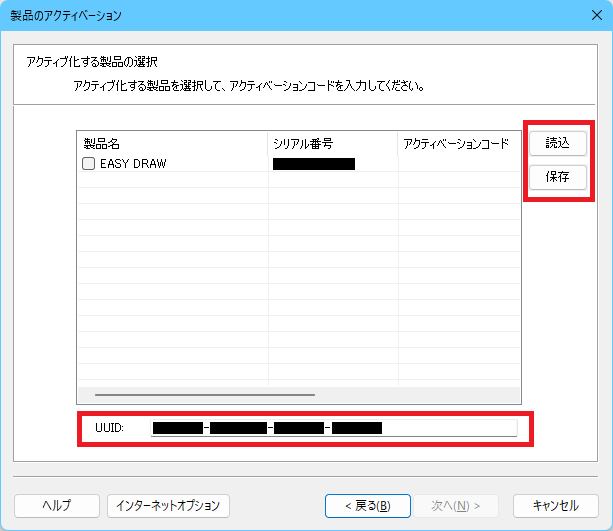The height and width of the screenshot is (531, 613).
Task: Click inside the UUID field
Action: coord(334,428)
